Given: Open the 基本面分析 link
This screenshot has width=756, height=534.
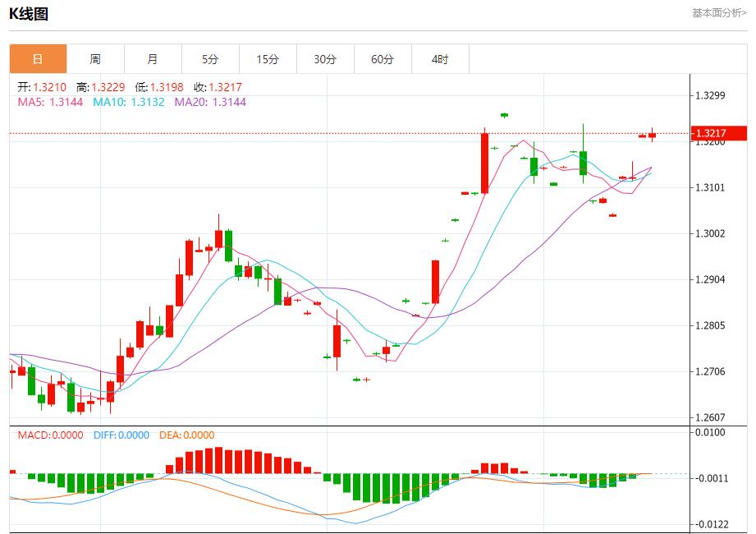Looking at the screenshot, I should [719, 13].
